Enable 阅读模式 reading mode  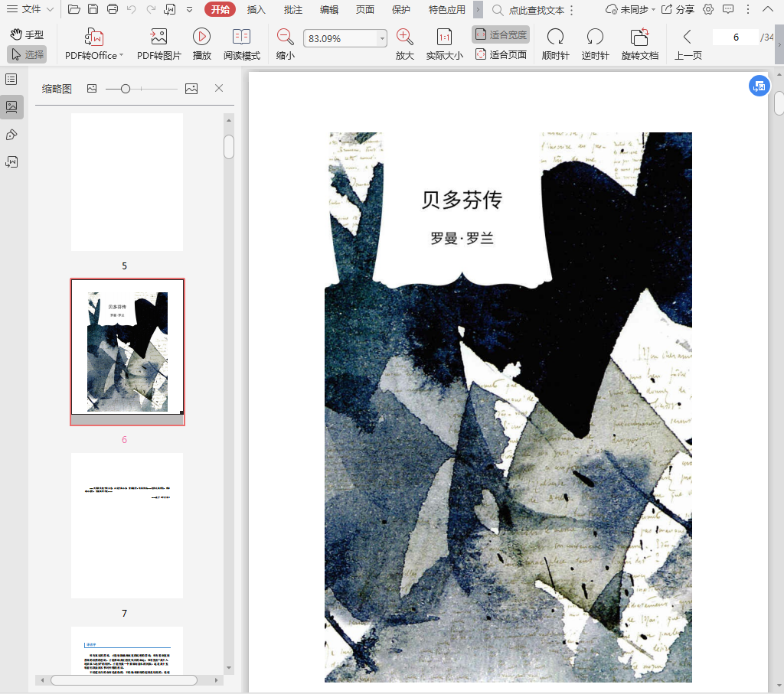(241, 44)
